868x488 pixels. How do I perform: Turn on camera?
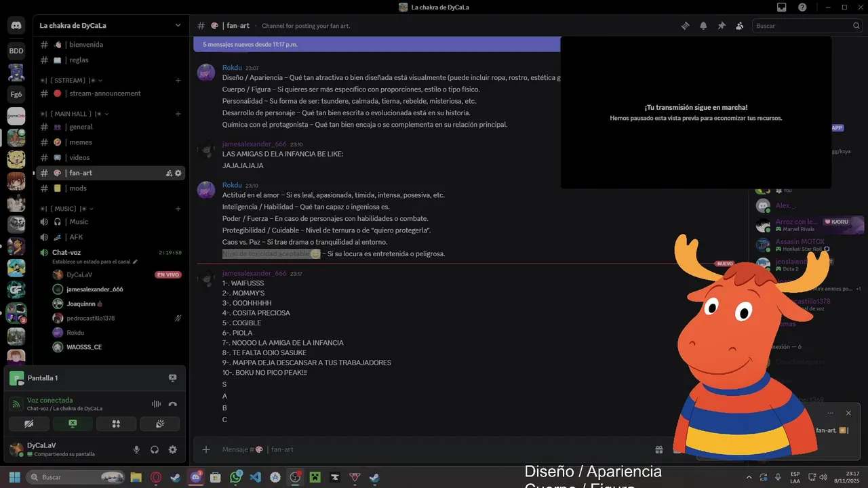point(29,424)
